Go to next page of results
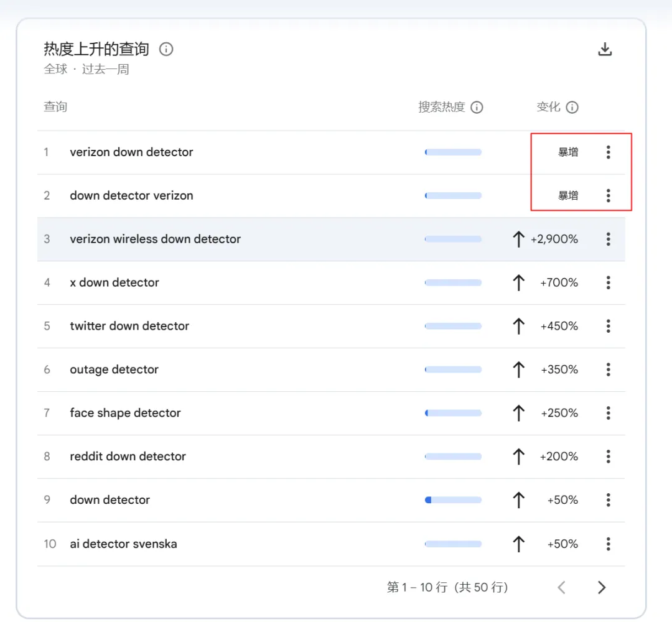672x622 pixels. tap(601, 587)
